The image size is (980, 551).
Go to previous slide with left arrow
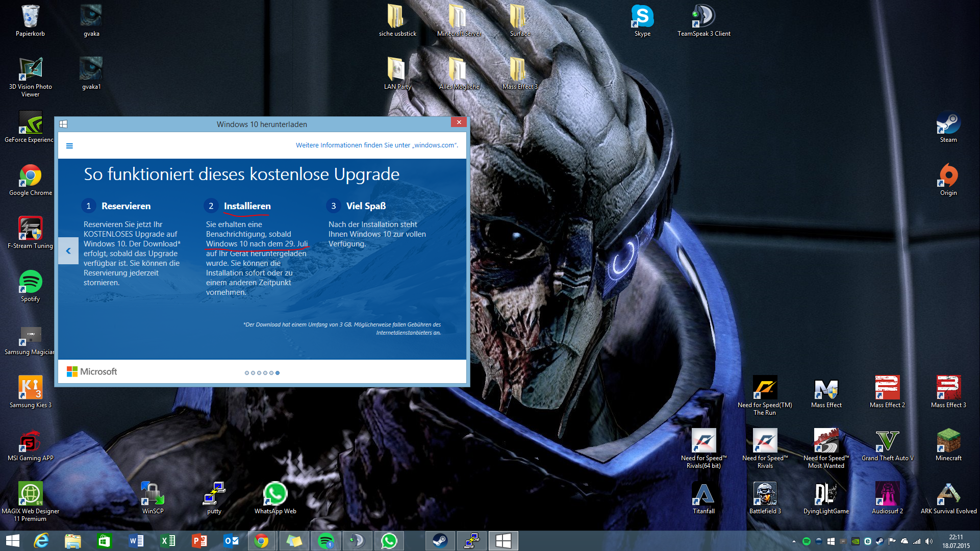pos(68,251)
